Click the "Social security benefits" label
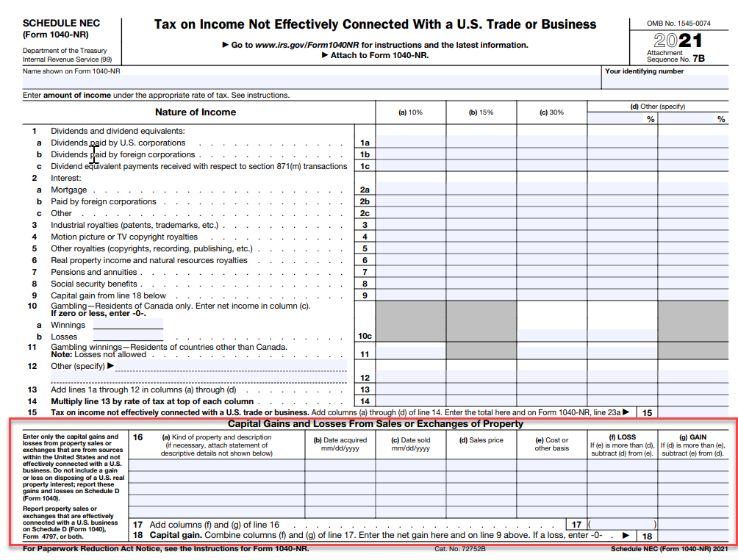The image size is (738, 560). [94, 284]
